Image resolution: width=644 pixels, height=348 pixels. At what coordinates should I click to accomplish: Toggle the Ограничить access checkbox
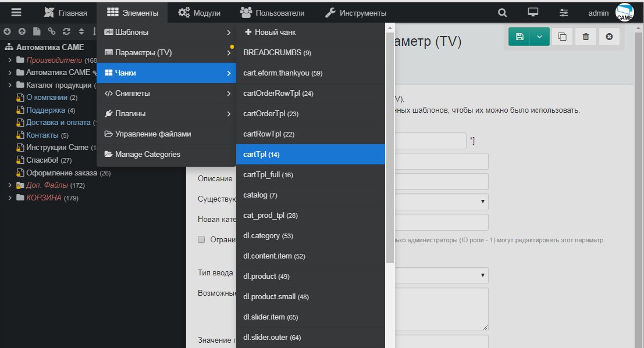(x=201, y=239)
